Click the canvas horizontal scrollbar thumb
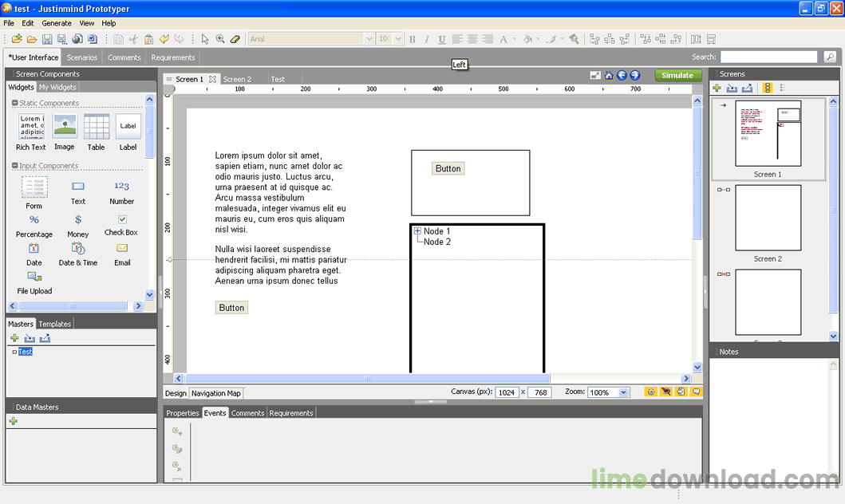 pos(368,379)
